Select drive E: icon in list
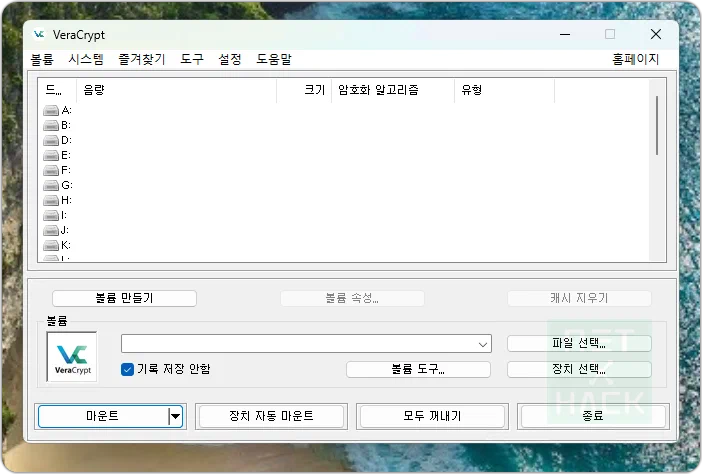The height and width of the screenshot is (474, 702). [51, 155]
